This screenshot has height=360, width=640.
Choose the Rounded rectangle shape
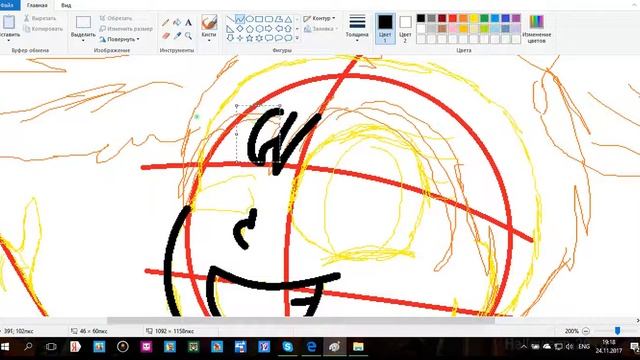[269, 19]
